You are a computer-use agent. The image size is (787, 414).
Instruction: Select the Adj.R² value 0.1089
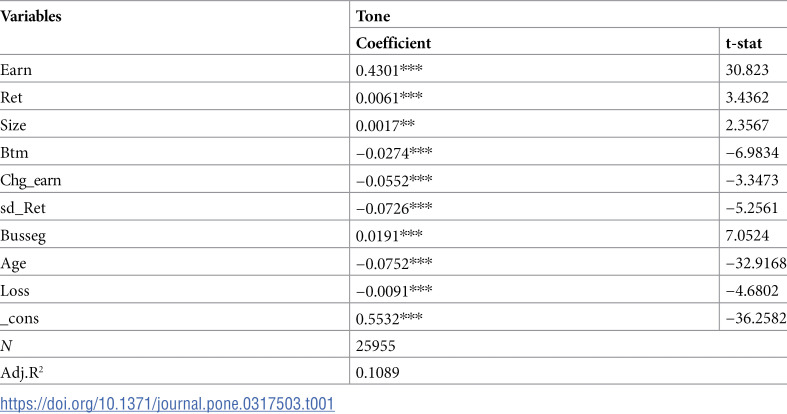coord(377,372)
